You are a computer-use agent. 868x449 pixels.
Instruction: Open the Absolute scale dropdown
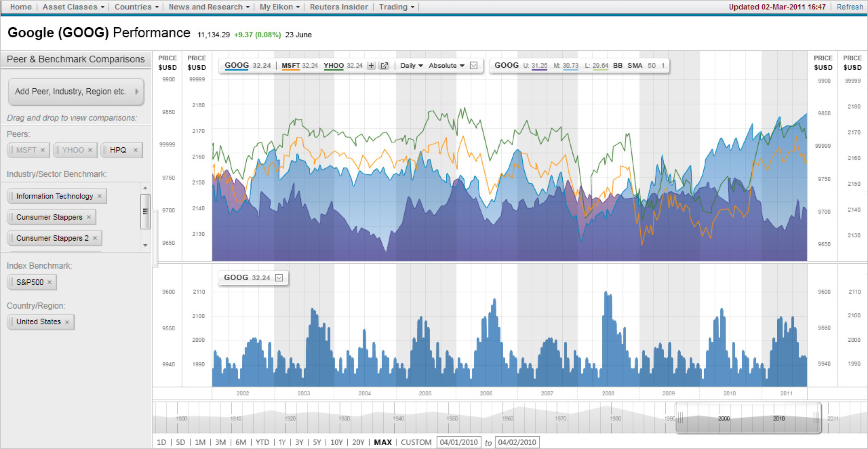pos(446,66)
